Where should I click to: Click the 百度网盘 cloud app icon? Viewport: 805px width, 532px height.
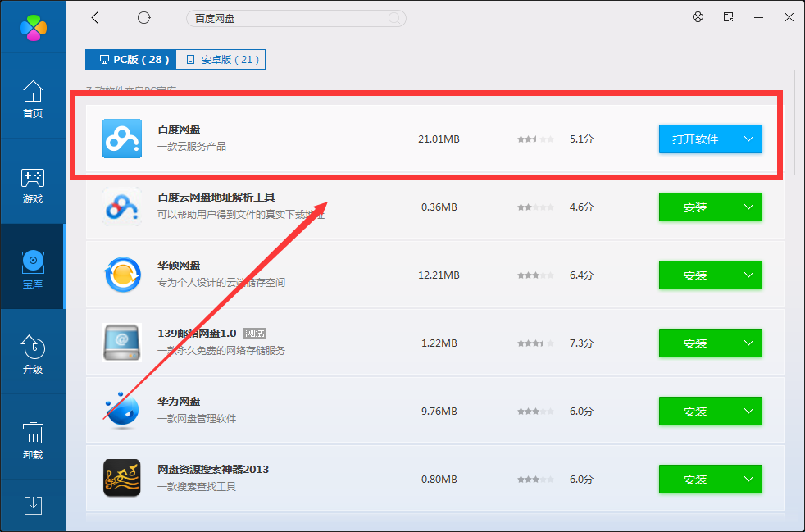click(x=122, y=139)
